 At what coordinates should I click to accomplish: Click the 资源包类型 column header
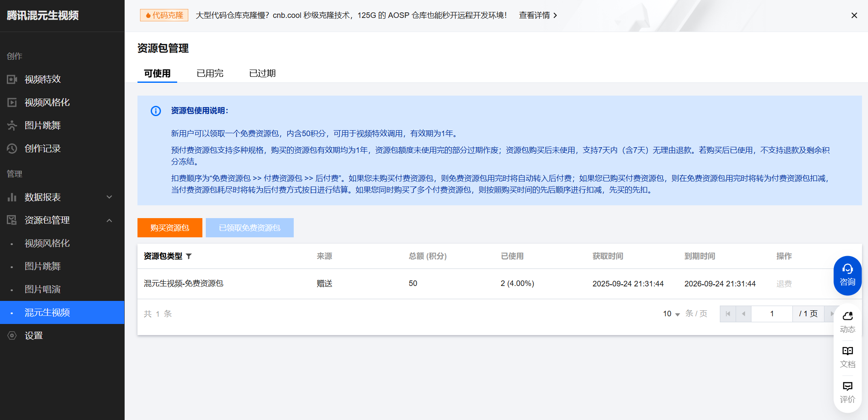163,256
